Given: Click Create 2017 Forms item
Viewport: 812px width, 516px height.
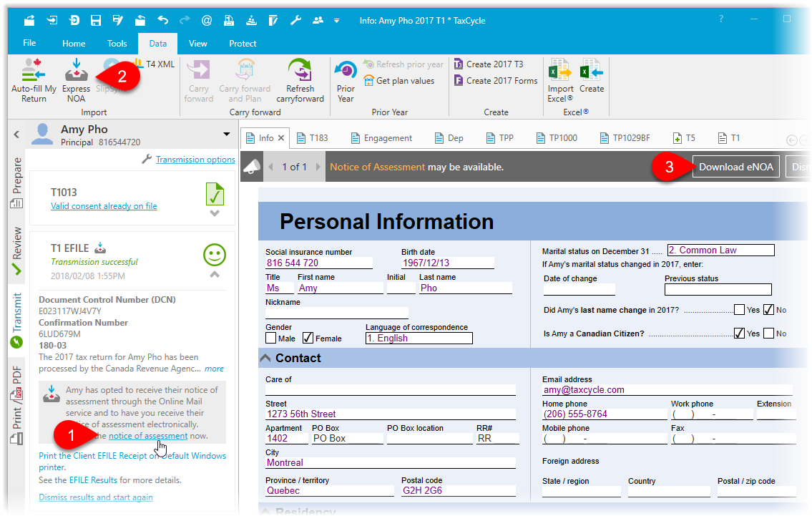Looking at the screenshot, I should 496,81.
